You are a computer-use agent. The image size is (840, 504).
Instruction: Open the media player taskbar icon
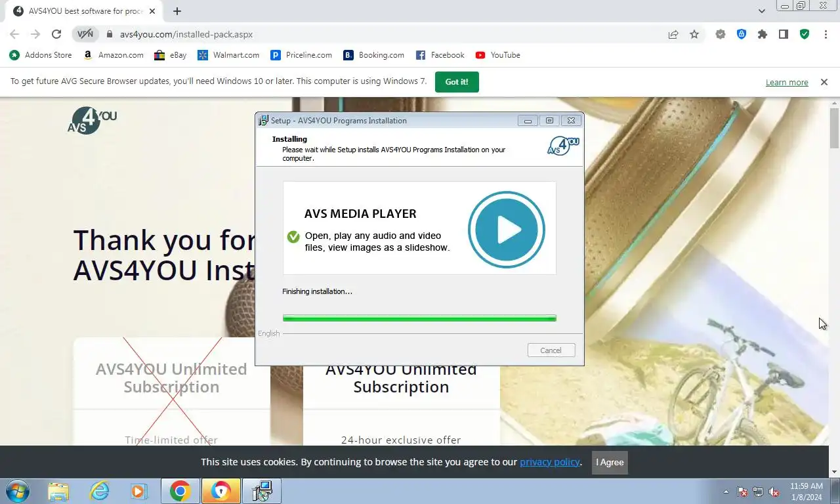[138, 491]
